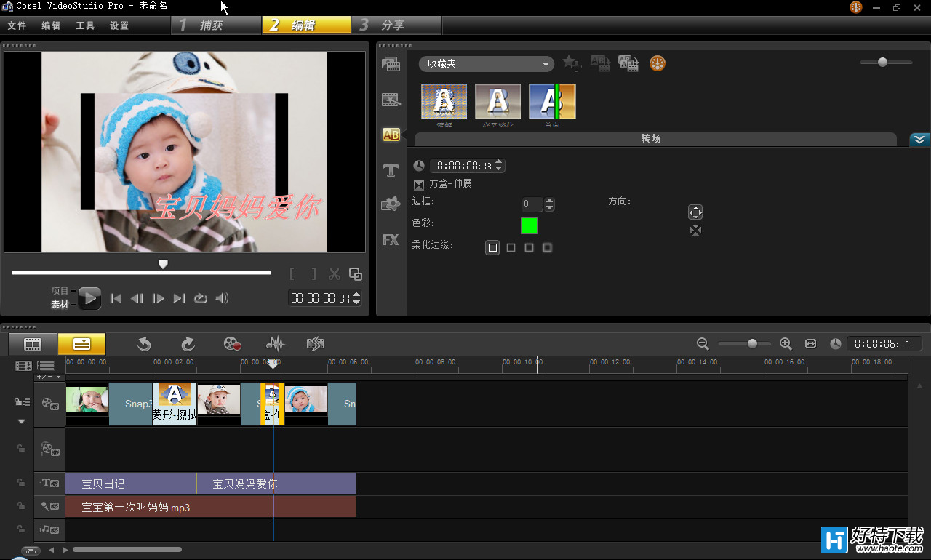Choose the third transition thumbnail with green bar
931x560 pixels.
click(x=552, y=102)
